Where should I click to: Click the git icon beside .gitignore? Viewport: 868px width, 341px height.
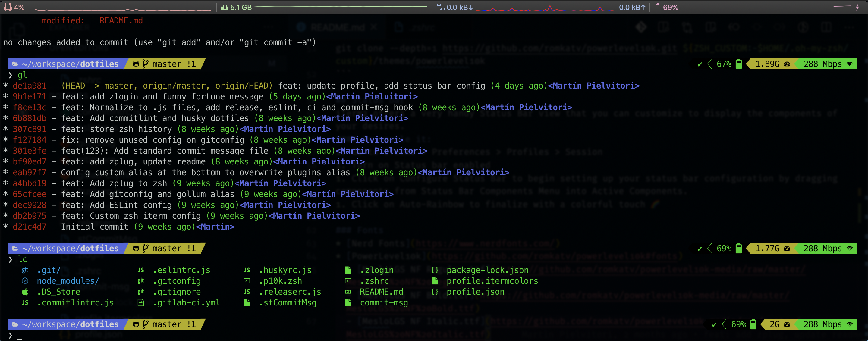[141, 292]
